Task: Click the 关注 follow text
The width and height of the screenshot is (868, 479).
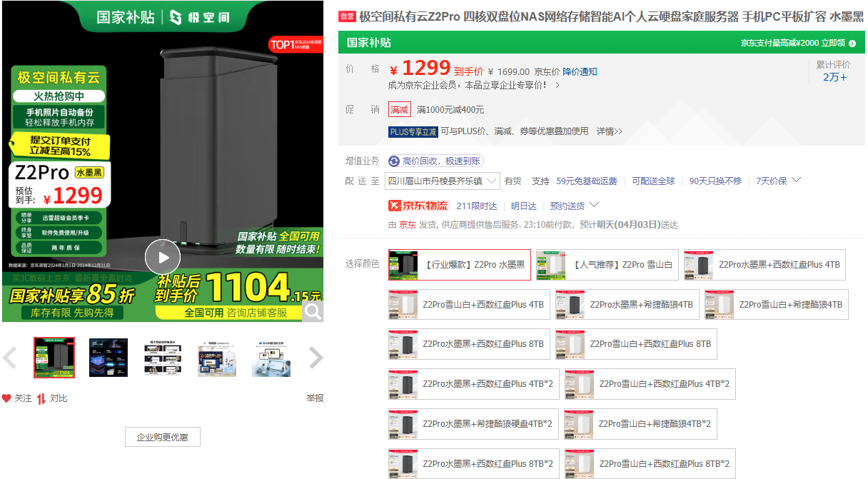Action: [x=24, y=398]
